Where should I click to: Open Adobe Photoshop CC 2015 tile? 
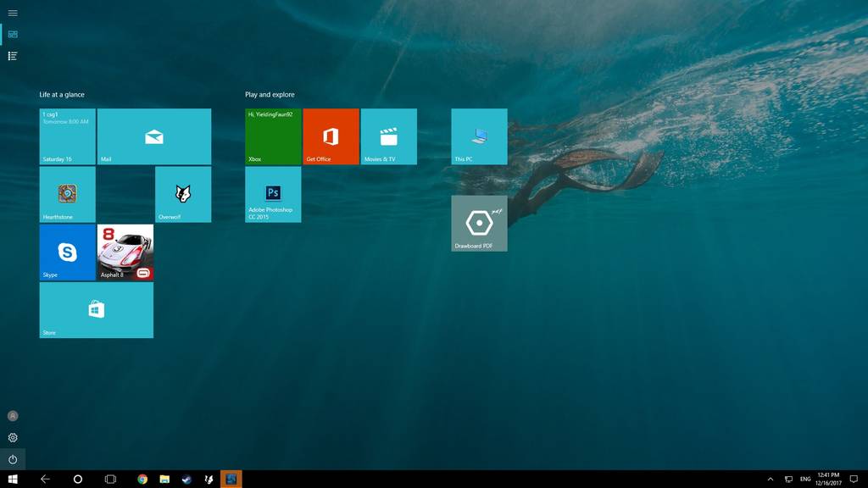[x=273, y=194]
